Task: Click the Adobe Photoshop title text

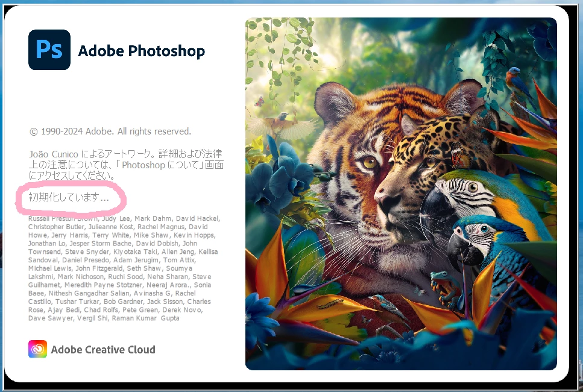Action: [x=141, y=51]
